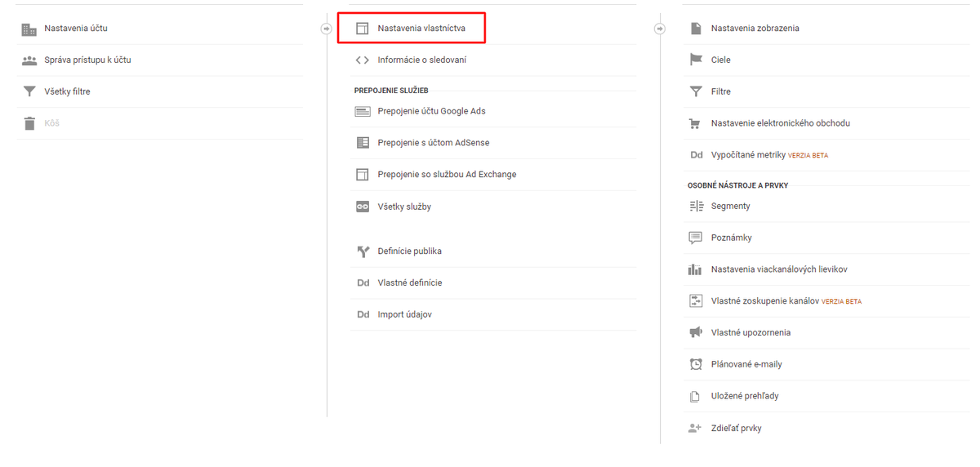The width and height of the screenshot is (980, 467).
Task: Click the arrow circle between property and view columns
Action: tap(660, 29)
